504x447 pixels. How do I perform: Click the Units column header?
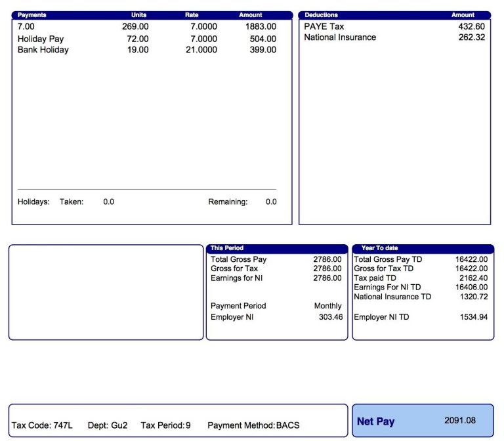[x=138, y=14]
